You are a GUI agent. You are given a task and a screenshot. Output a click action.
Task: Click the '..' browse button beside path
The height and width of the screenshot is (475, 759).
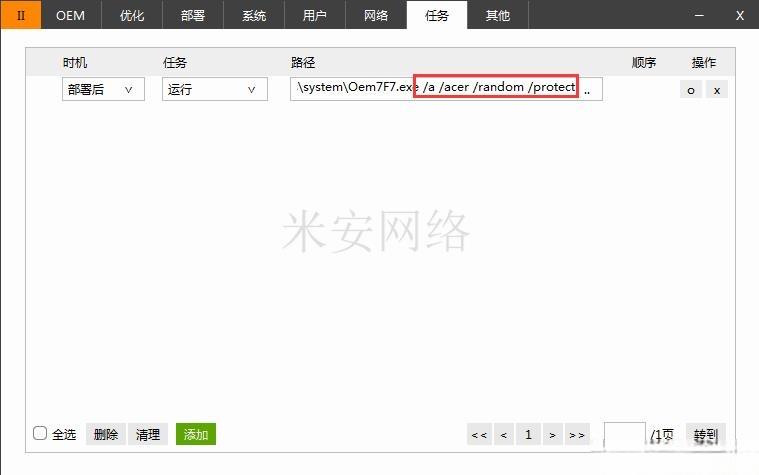pyautogui.click(x=587, y=91)
